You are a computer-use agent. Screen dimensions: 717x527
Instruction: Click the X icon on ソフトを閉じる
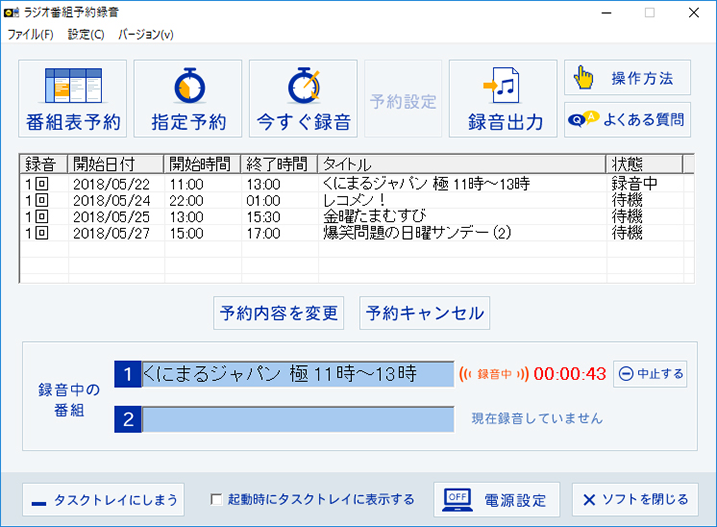coord(589,500)
